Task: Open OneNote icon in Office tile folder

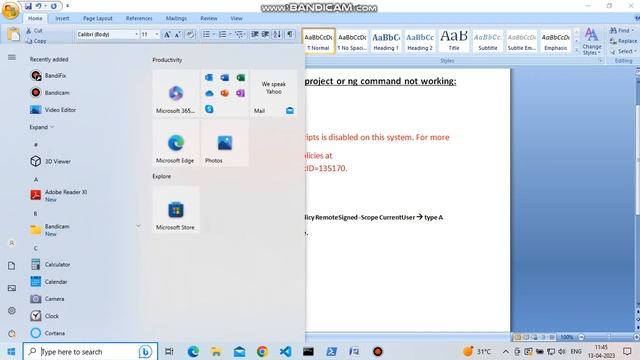Action: 240,93
